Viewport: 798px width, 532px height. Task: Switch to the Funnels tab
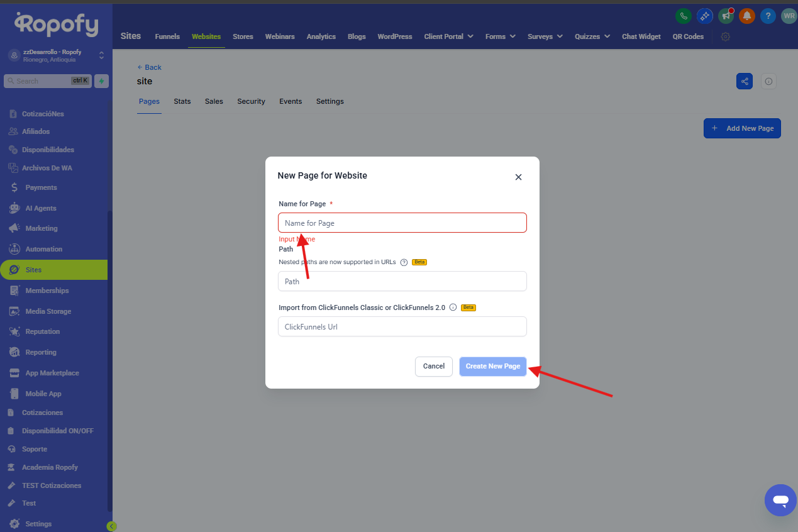pyautogui.click(x=167, y=36)
